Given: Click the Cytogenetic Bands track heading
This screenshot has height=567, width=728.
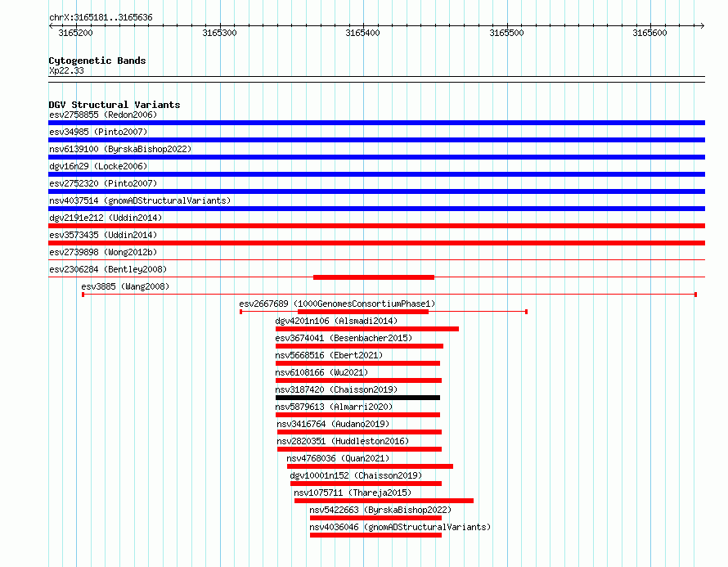Looking at the screenshot, I should [97, 61].
